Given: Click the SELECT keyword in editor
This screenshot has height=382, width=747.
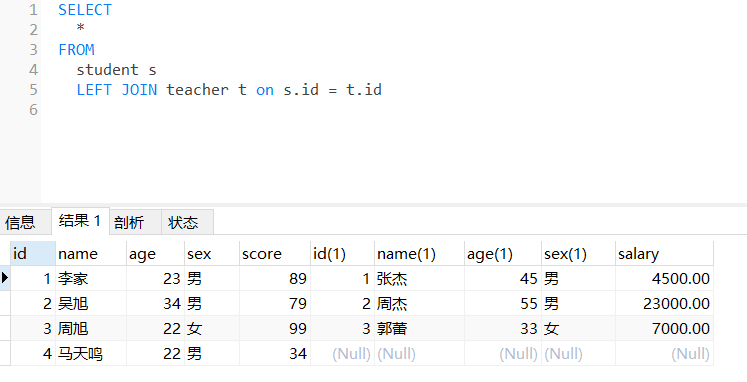Looking at the screenshot, I should 85,10.
